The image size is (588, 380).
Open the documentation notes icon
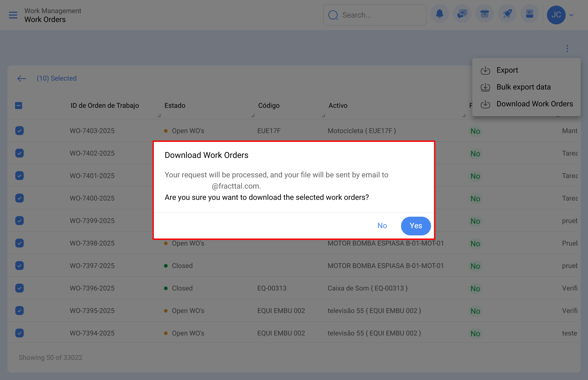(529, 14)
